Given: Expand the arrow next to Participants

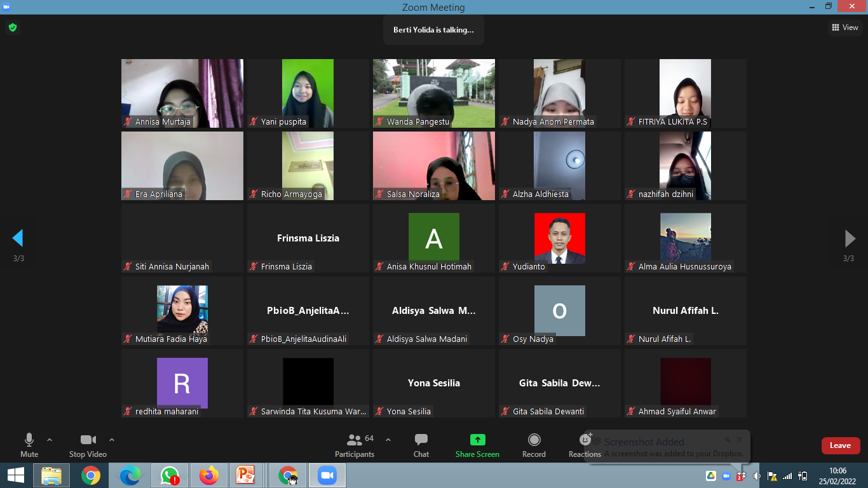Looking at the screenshot, I should pyautogui.click(x=388, y=440).
